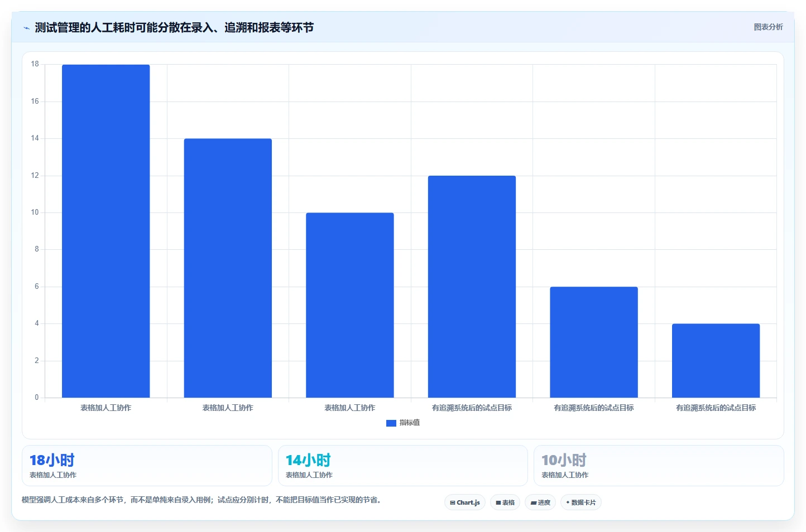Click the Chart.js tag
This screenshot has height=532, width=806.
tap(465, 502)
